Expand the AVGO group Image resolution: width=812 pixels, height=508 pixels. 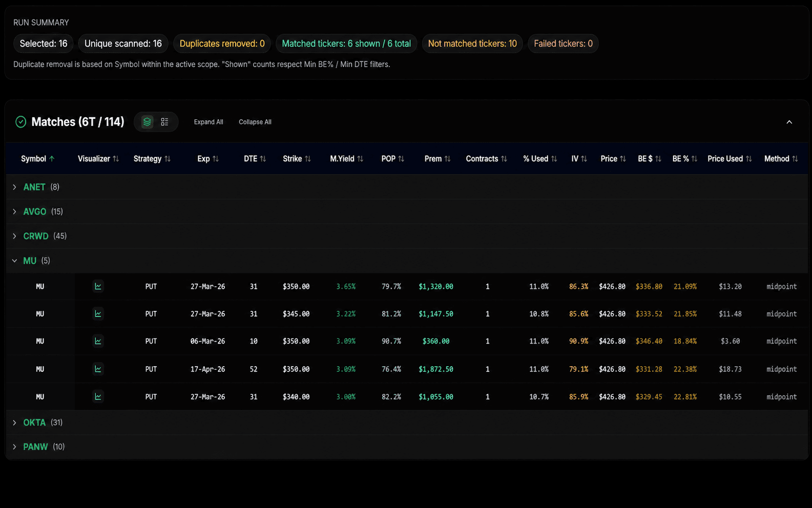[14, 211]
